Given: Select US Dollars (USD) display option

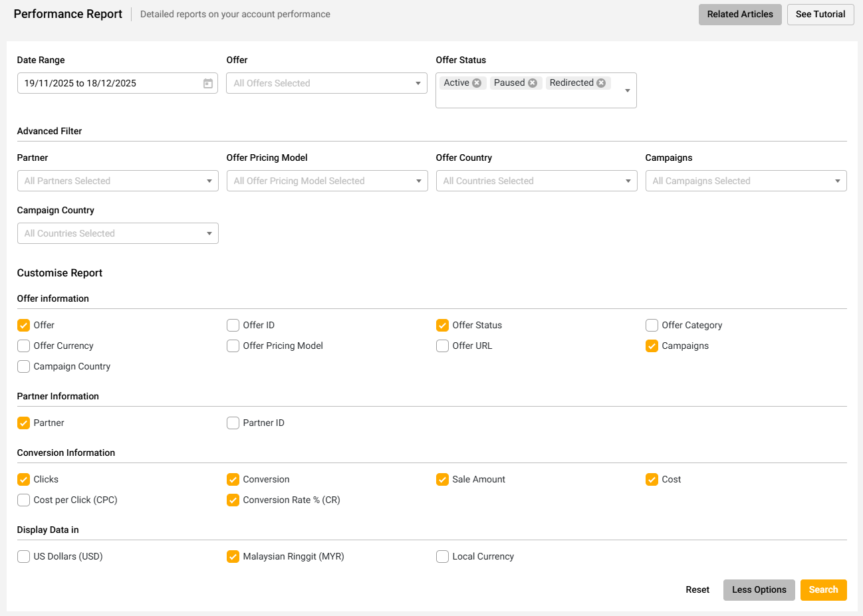Looking at the screenshot, I should [24, 557].
